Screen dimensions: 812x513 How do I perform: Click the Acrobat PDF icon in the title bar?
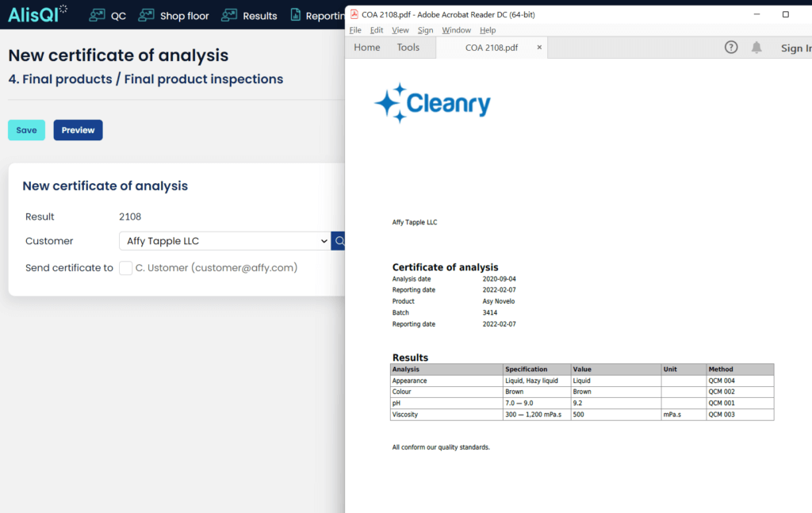[x=354, y=13]
